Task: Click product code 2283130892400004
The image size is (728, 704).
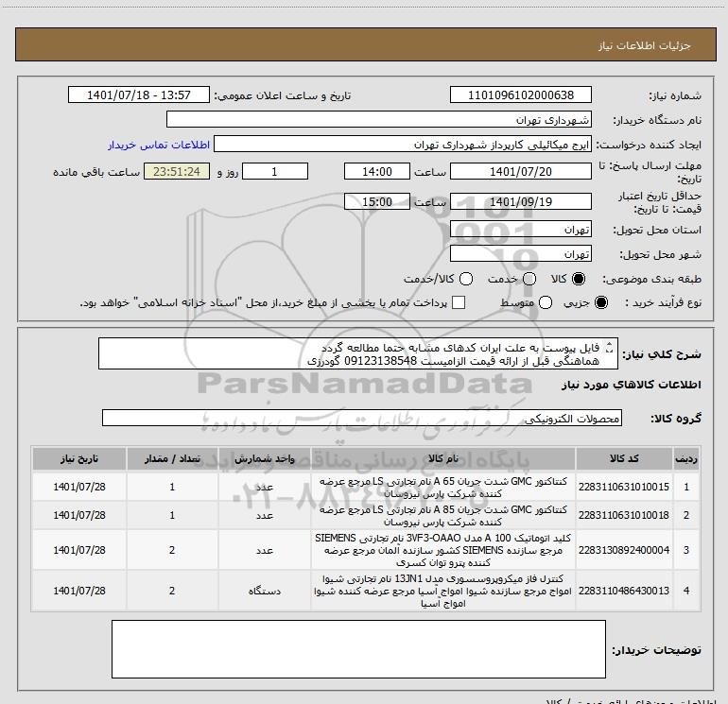Action: click(x=624, y=550)
